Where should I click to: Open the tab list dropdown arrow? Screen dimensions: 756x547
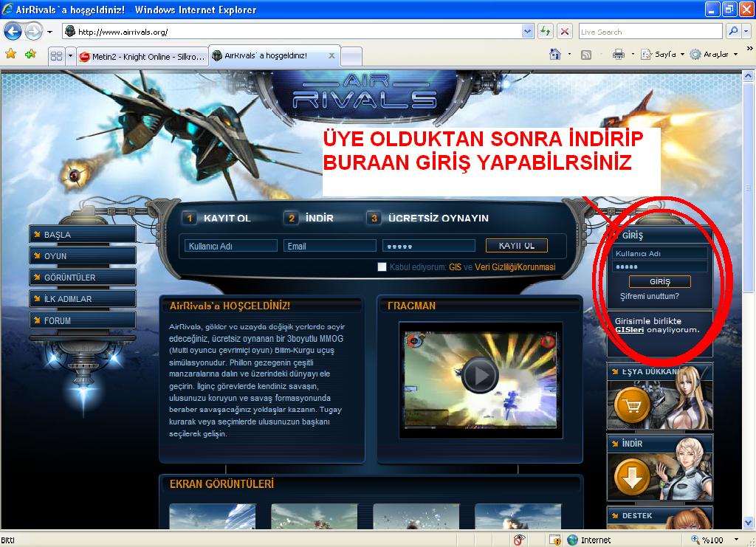(70, 56)
